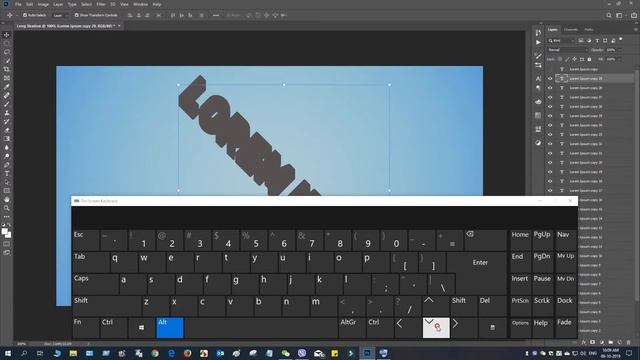Click the top-center transform handle on the canvas
Image resolution: width=640 pixels, height=360 pixels.
284,84
